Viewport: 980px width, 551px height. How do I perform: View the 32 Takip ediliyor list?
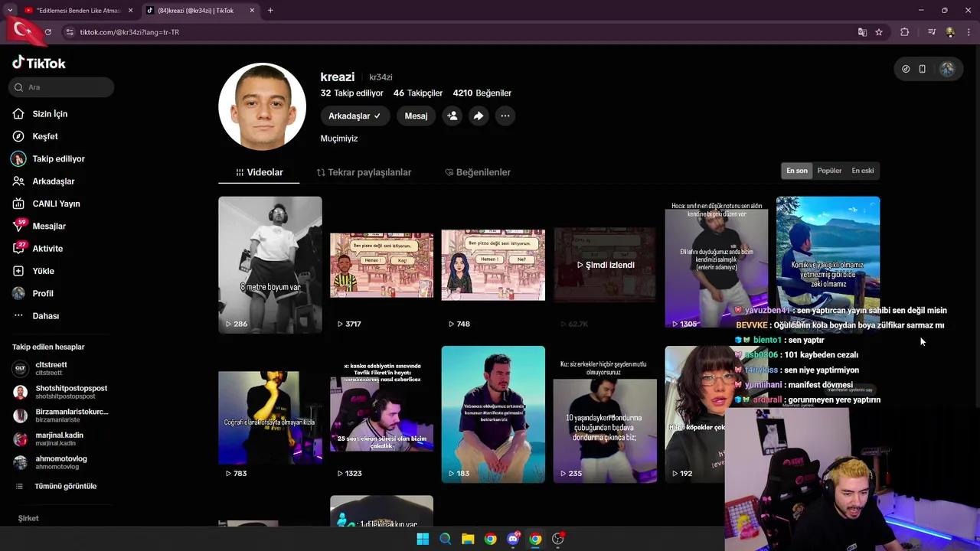pos(351,93)
